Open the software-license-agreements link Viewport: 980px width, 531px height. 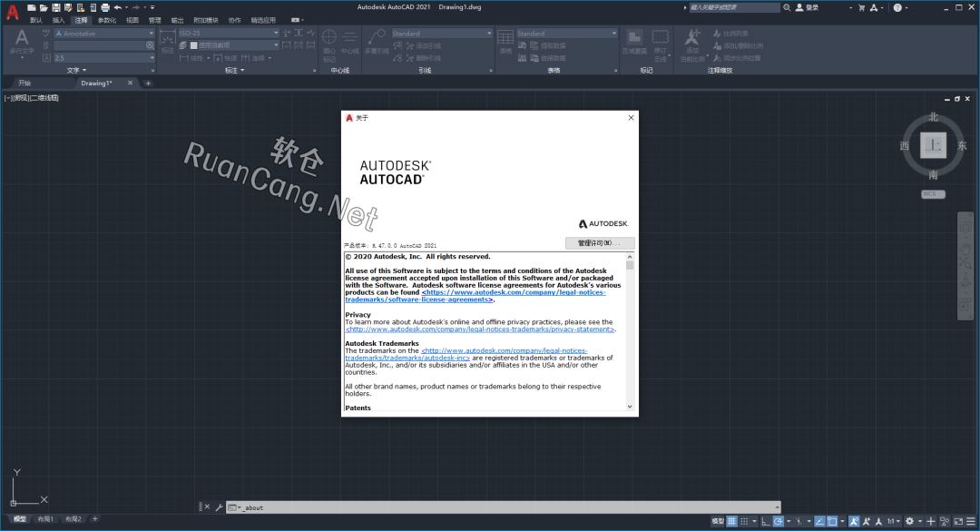point(418,300)
